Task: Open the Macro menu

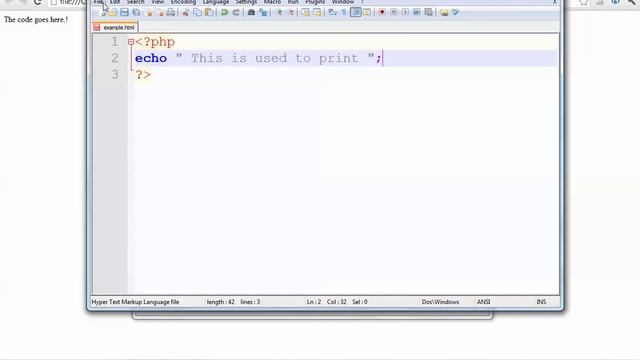Action: [272, 2]
